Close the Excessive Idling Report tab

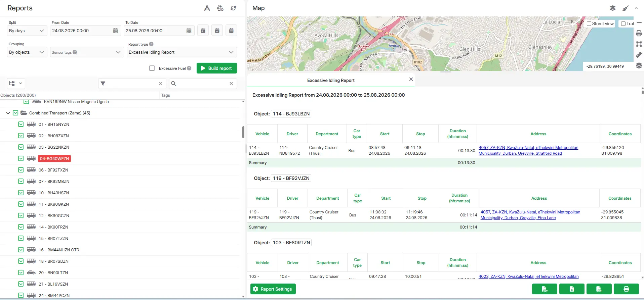click(411, 79)
